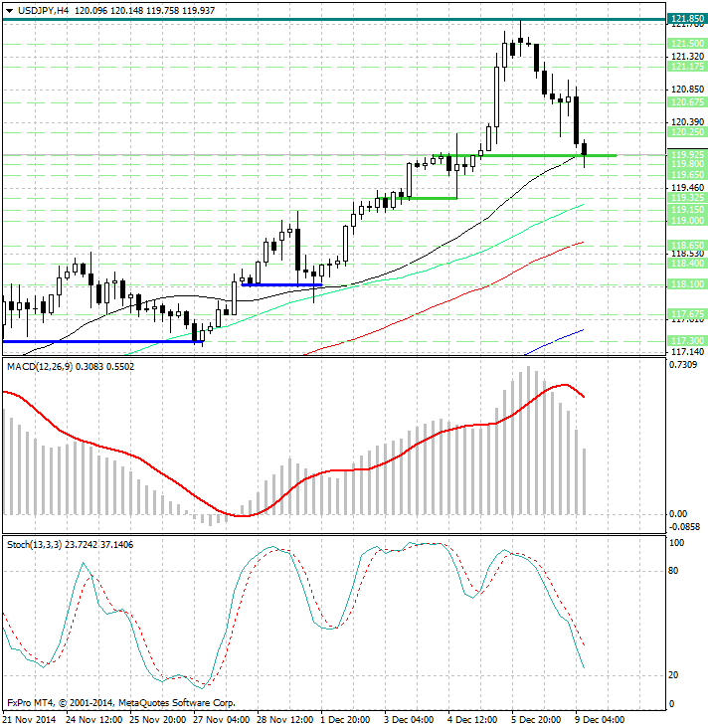Select the 1 Dec 20:00 time marker
The height and width of the screenshot is (728, 708).
pos(346,719)
